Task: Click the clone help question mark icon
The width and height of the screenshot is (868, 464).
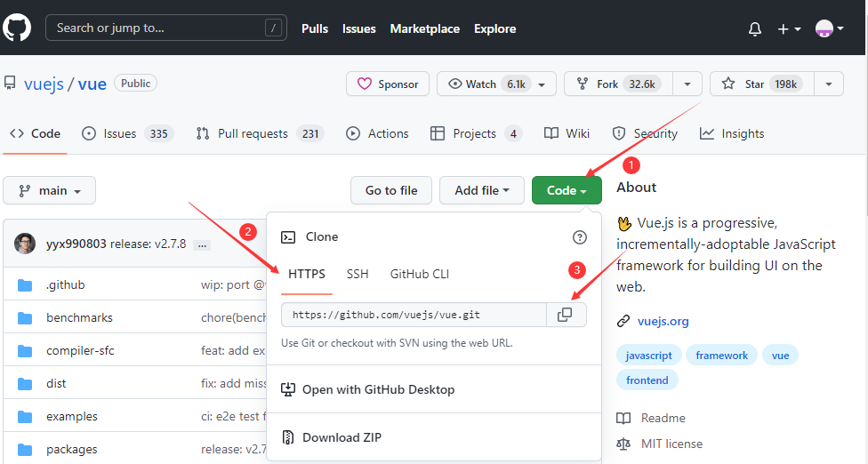Action: click(x=579, y=237)
